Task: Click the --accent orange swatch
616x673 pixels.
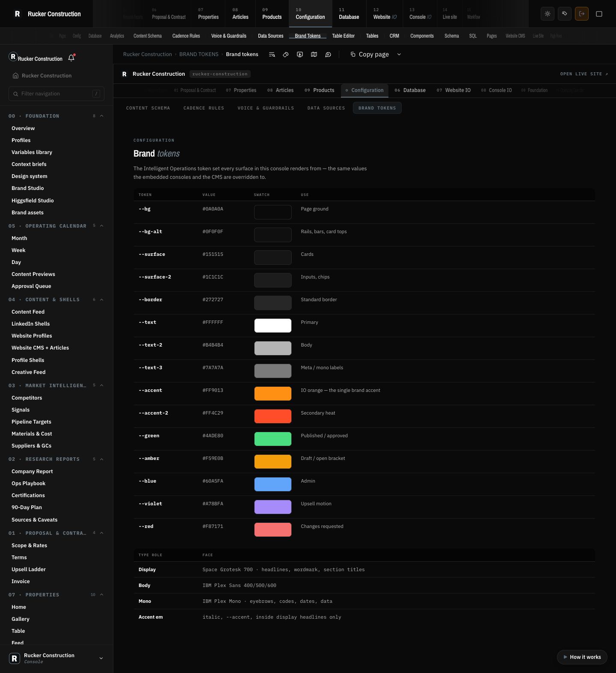Action: tap(273, 394)
